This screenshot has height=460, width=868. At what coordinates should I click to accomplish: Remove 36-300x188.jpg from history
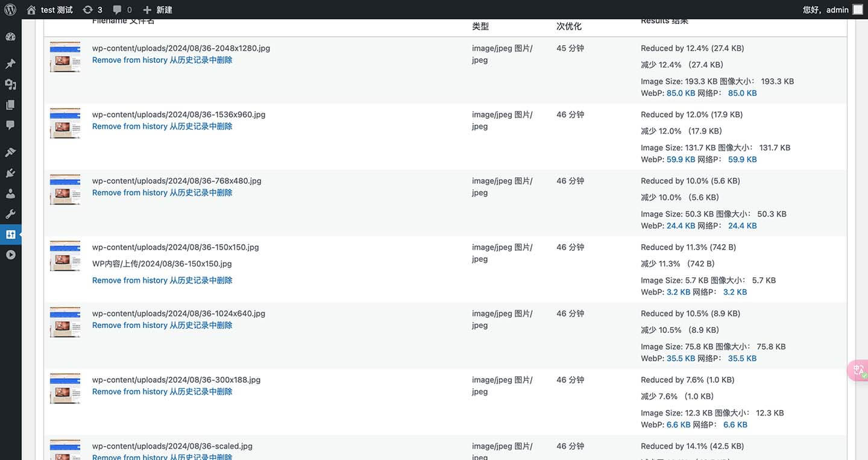click(x=162, y=392)
